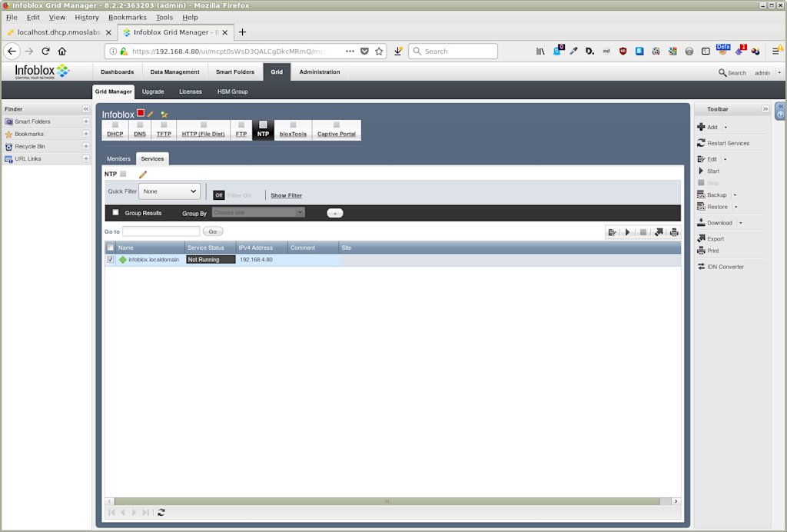This screenshot has width=787, height=532.
Task: Collapse the Finder panel
Action: point(86,109)
